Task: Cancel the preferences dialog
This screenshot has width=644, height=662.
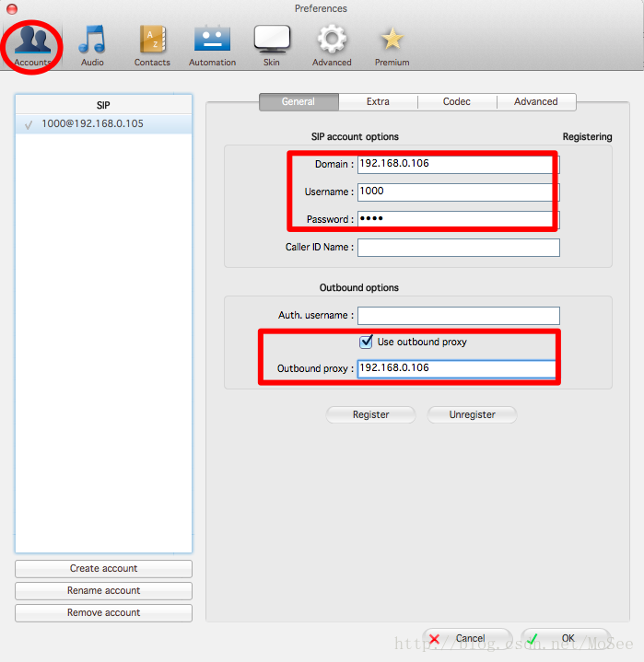Action: pyautogui.click(x=467, y=638)
